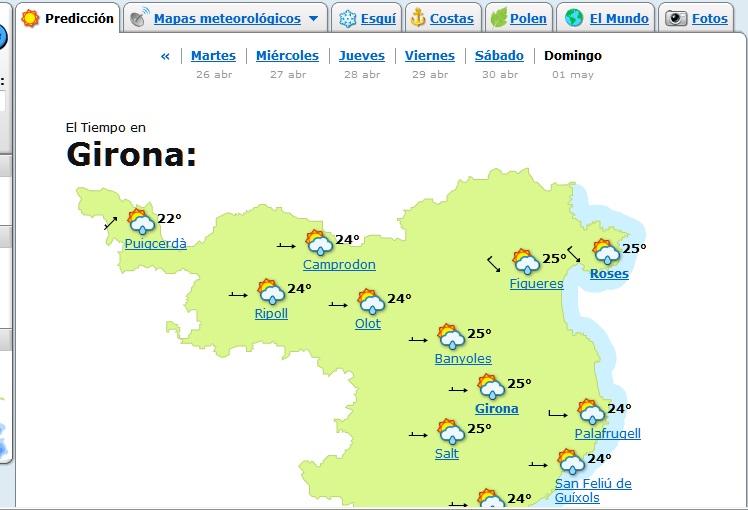748x510 pixels.
Task: Select the Jueves 28 abr forecast
Action: [x=361, y=56]
